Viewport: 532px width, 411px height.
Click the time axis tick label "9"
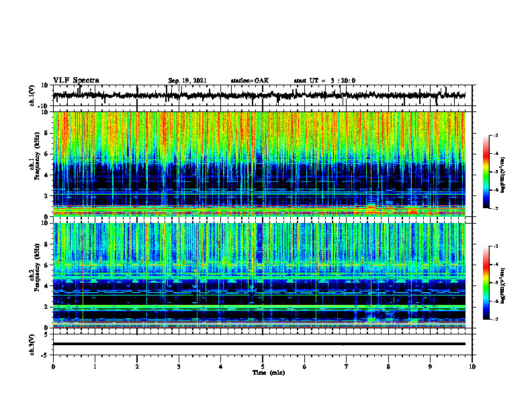430,367
